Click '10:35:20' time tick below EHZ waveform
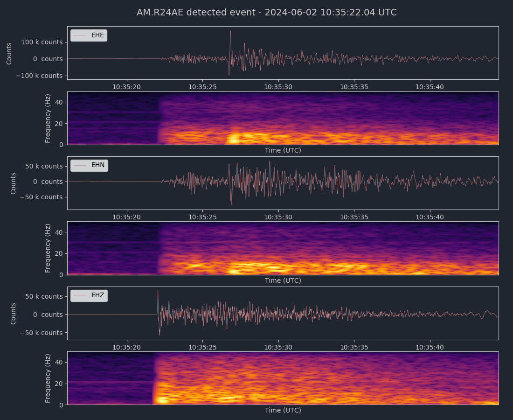Viewport: 513px width, 420px height. (126, 347)
